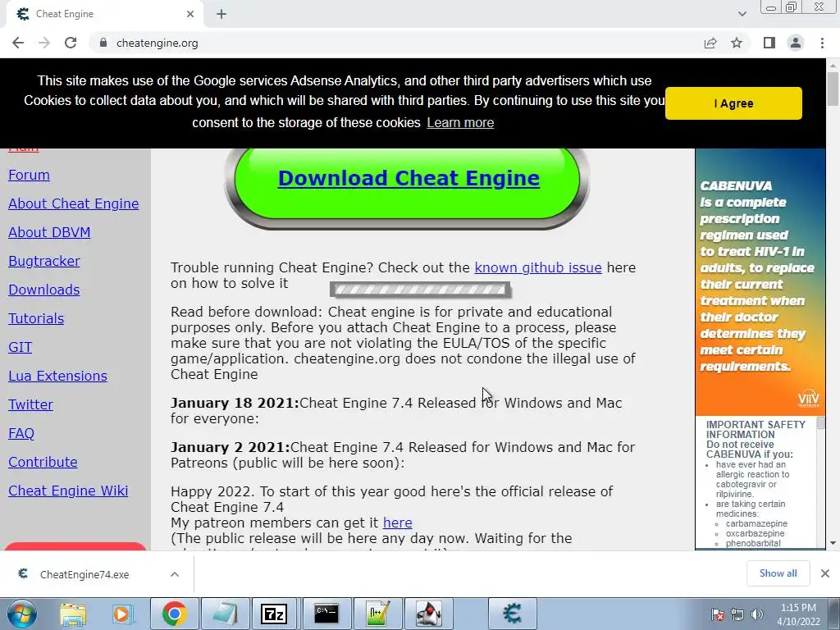Viewport: 840px width, 630px height.
Task: Open a new browser tab
Action: point(221,15)
